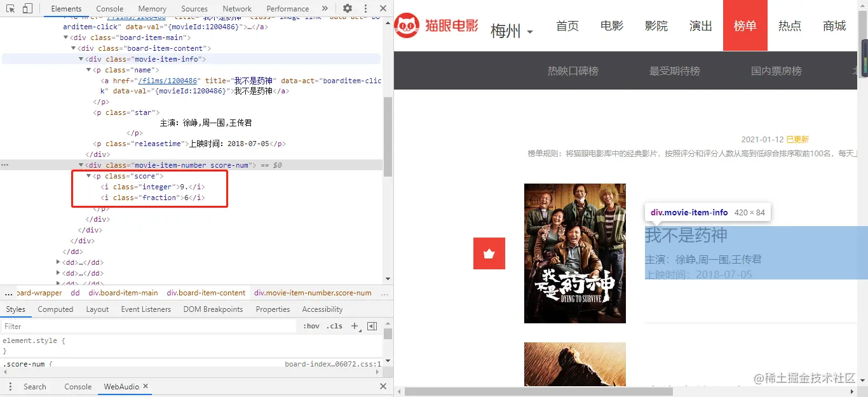Viewport: 868px width, 397px height.
Task: Open the 热映口碑榜 board tab
Action: [573, 71]
